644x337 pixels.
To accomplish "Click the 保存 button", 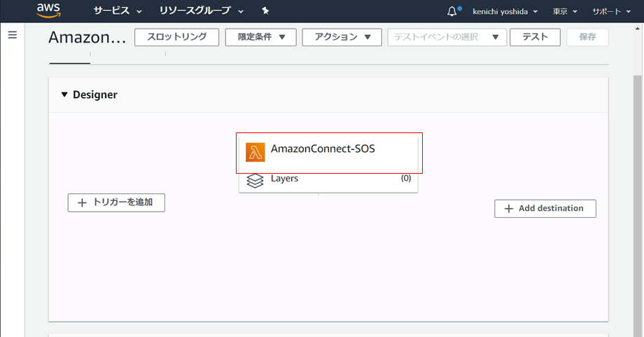I will click(x=587, y=37).
